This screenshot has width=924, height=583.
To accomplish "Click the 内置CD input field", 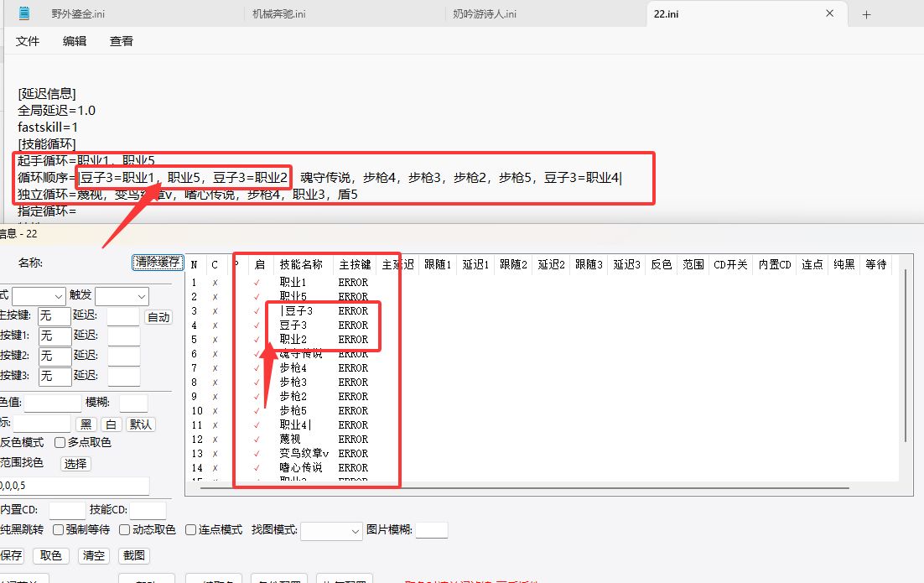I will pyautogui.click(x=67, y=510).
